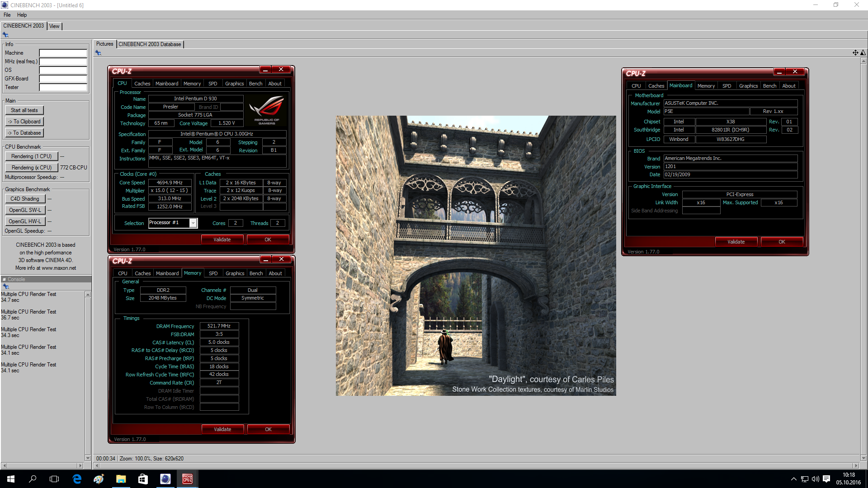Show hidden system tray icons
The height and width of the screenshot is (488, 868).
793,479
